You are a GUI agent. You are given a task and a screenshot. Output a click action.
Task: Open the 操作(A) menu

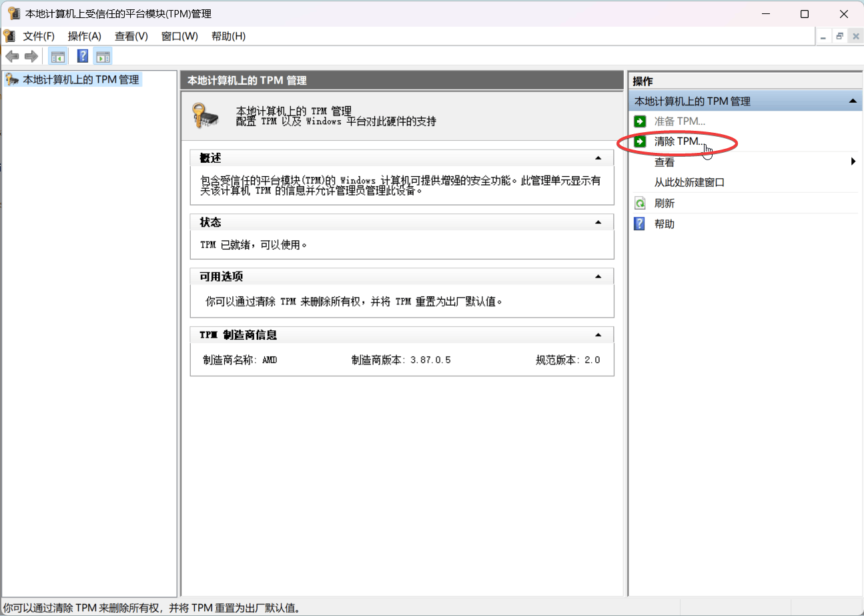85,36
